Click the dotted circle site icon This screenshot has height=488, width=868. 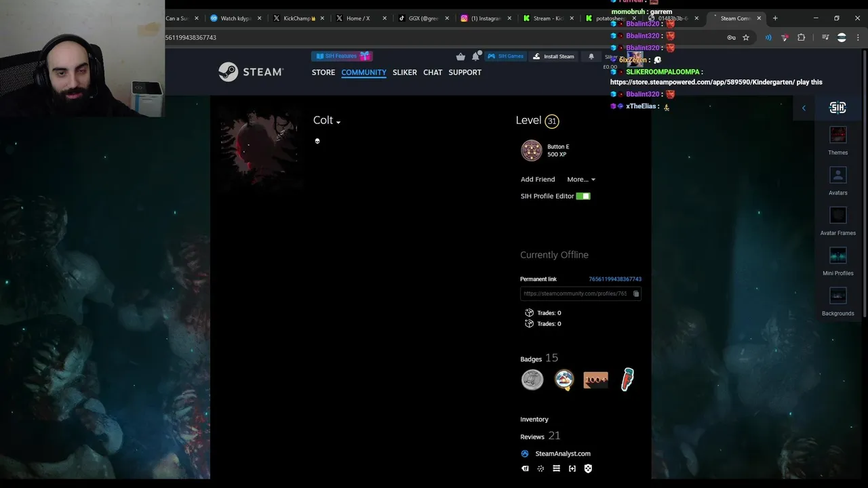point(540,468)
